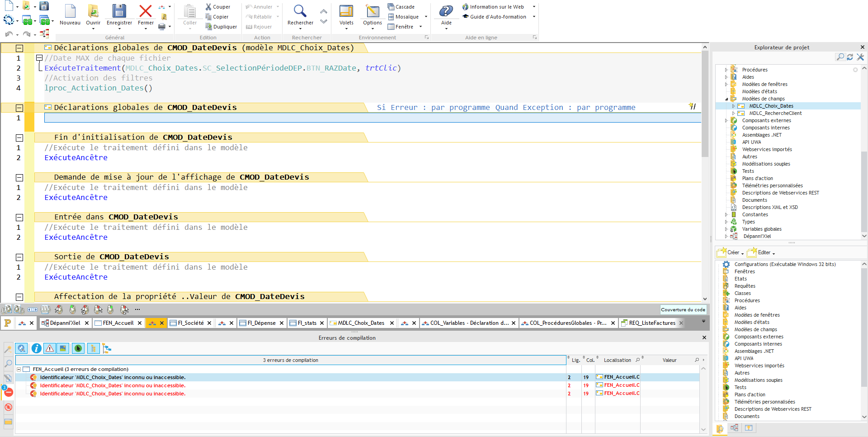Open the MDLC_Choix_Dates tab
Screen dimensions: 868x437
(361, 323)
